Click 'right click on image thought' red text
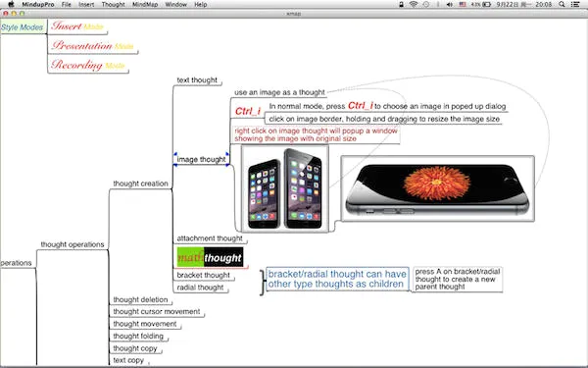Screen dimensions: 588x368 click(x=316, y=134)
